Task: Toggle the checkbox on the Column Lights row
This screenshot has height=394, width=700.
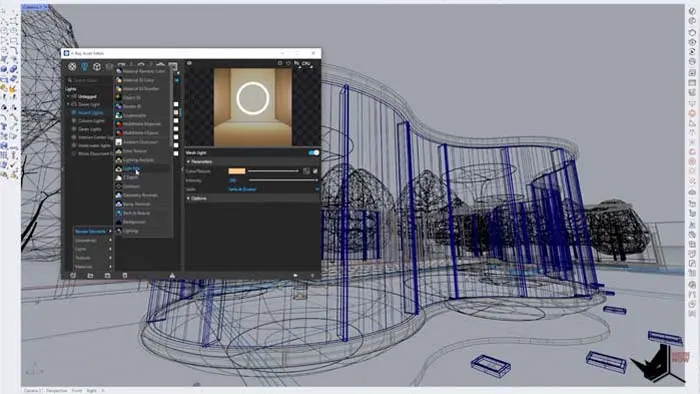Action: tap(175, 120)
